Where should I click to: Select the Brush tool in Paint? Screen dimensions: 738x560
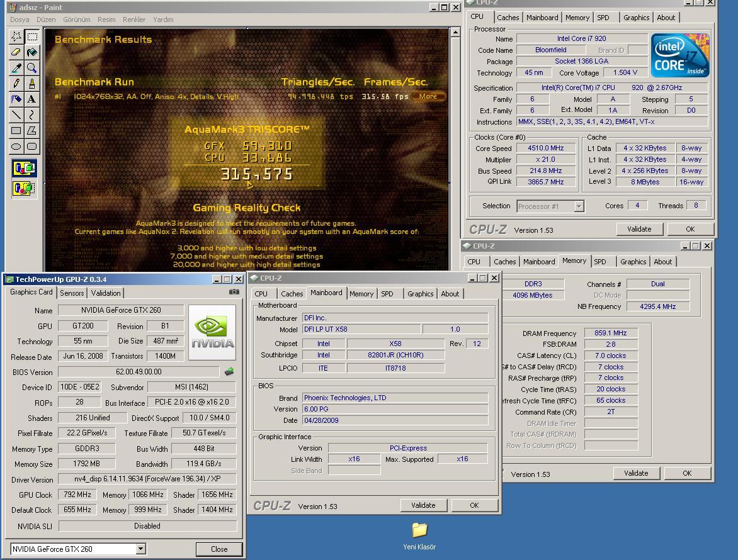click(x=32, y=84)
